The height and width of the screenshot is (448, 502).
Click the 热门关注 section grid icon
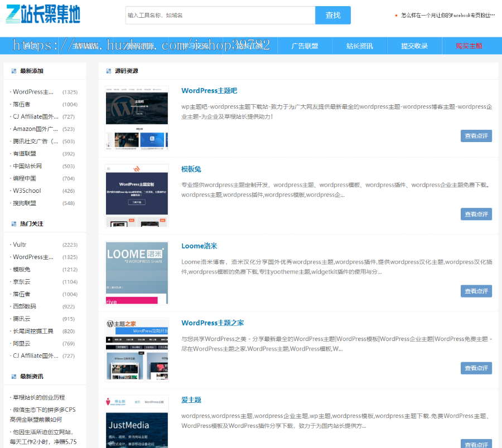tap(14, 224)
